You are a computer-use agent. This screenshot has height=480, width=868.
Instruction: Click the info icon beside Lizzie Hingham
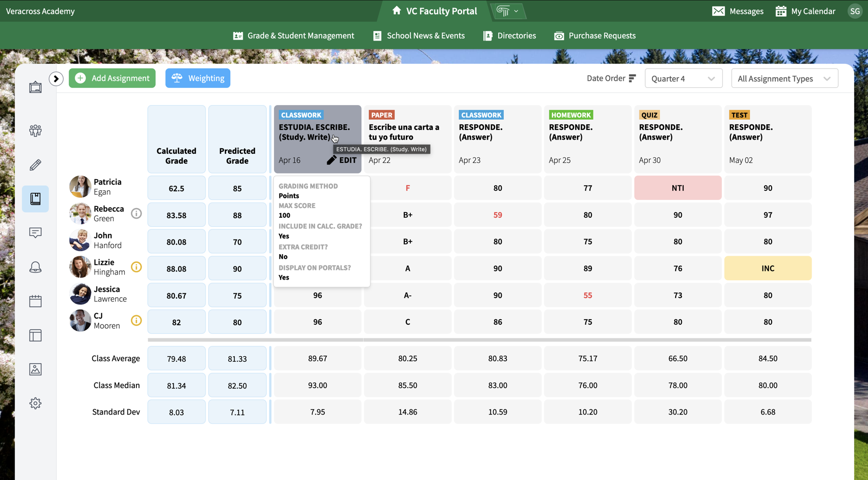pyautogui.click(x=136, y=267)
